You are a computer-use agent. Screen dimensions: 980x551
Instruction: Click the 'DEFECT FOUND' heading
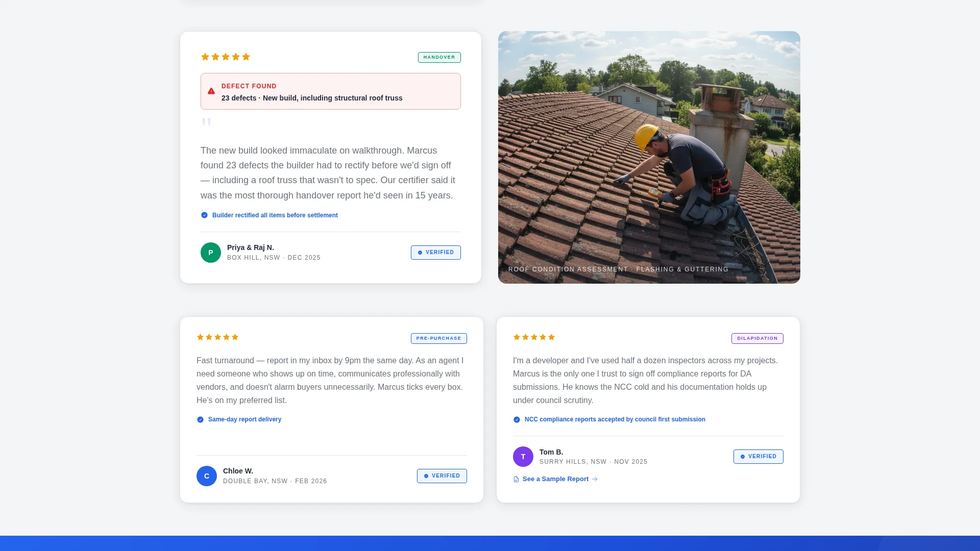(249, 86)
